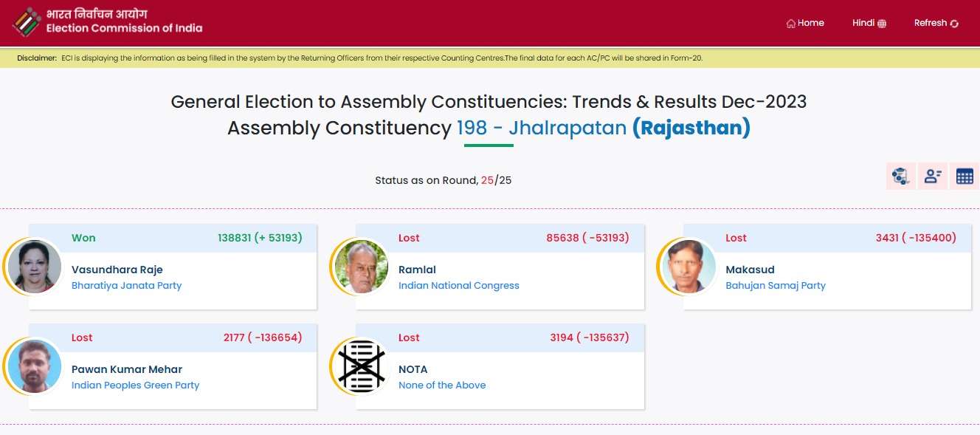
Task: Open the table view grid icon
Action: (x=964, y=176)
